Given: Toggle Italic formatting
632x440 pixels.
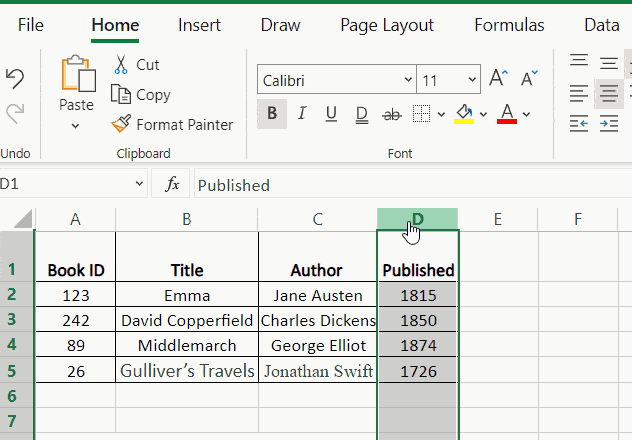Looking at the screenshot, I should [302, 114].
